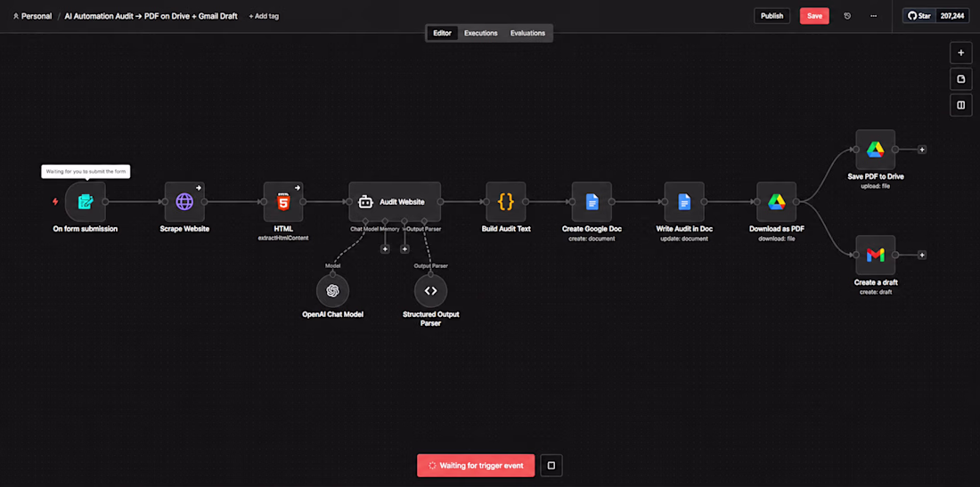The height and width of the screenshot is (487, 980).
Task: Click the workflow title AI Automation Audit
Action: [151, 16]
